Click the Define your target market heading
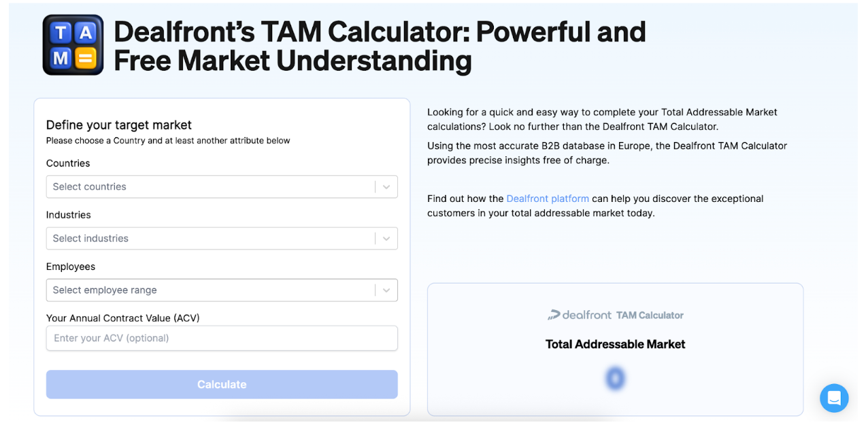Image resolution: width=868 pixels, height=427 pixels. pos(119,125)
